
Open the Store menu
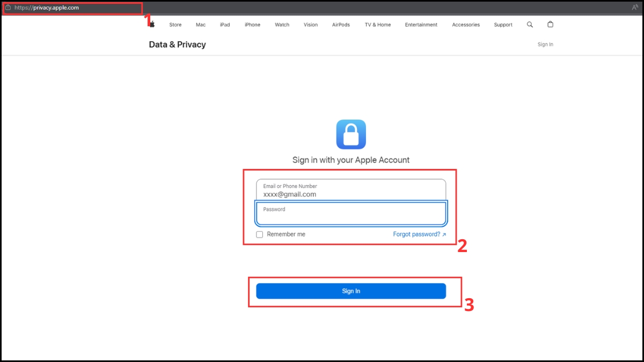click(x=175, y=25)
